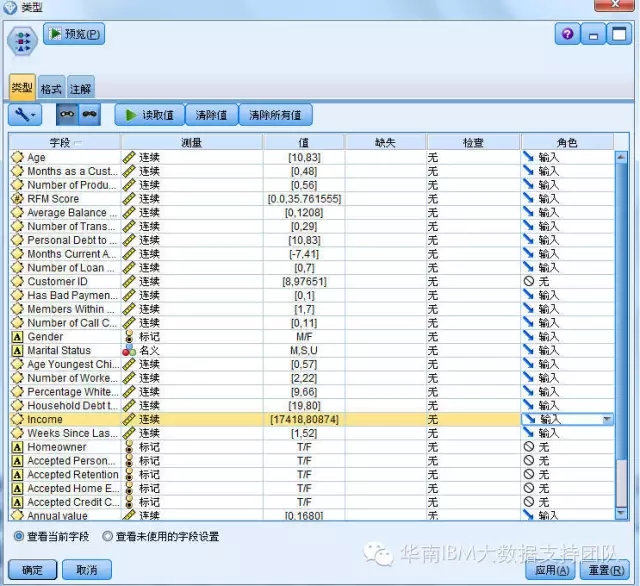Select the Accepted Person... field
Viewport: 640px width, 586px height.
71,461
